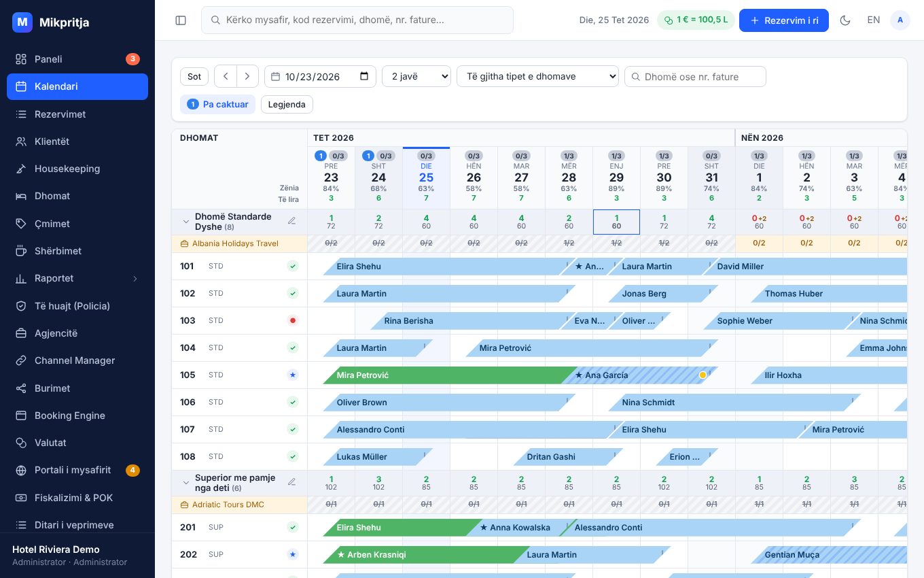Click room 108 status check icon
The height and width of the screenshot is (578, 924).
pos(293,456)
